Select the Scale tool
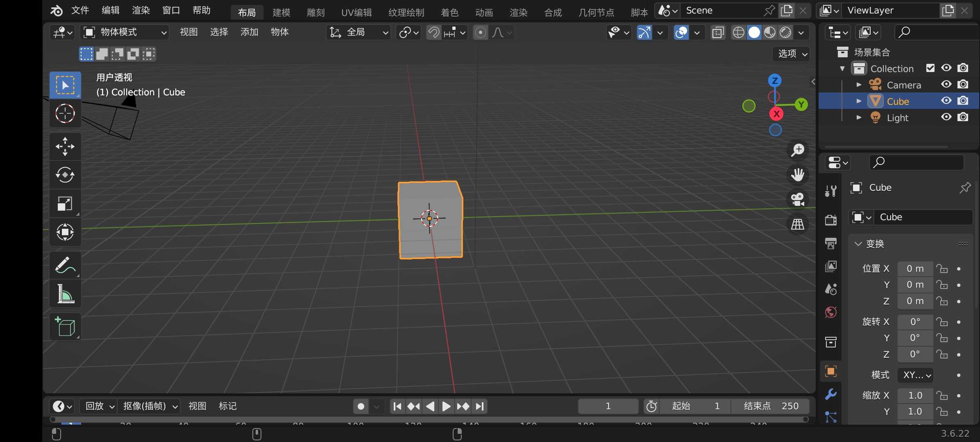980x442 pixels. pyautogui.click(x=65, y=204)
